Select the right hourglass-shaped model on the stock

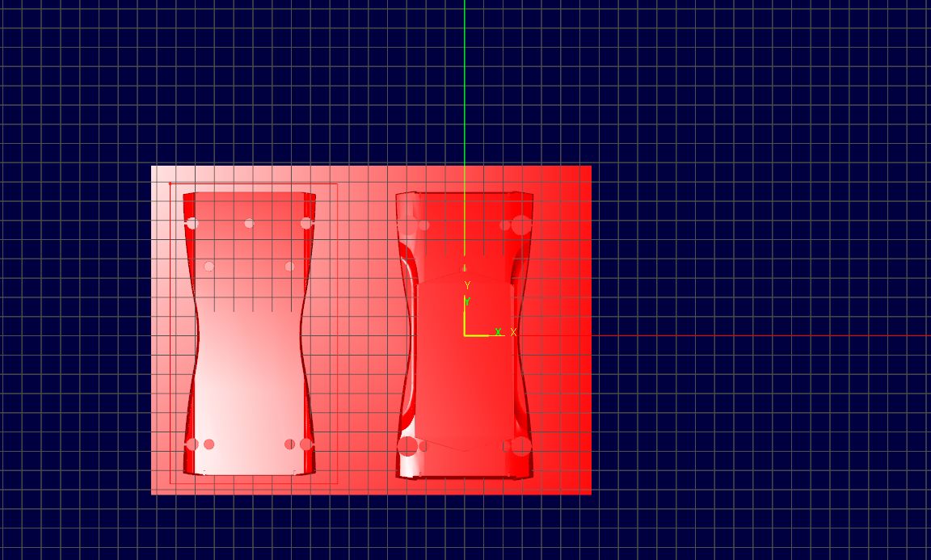[465, 335]
